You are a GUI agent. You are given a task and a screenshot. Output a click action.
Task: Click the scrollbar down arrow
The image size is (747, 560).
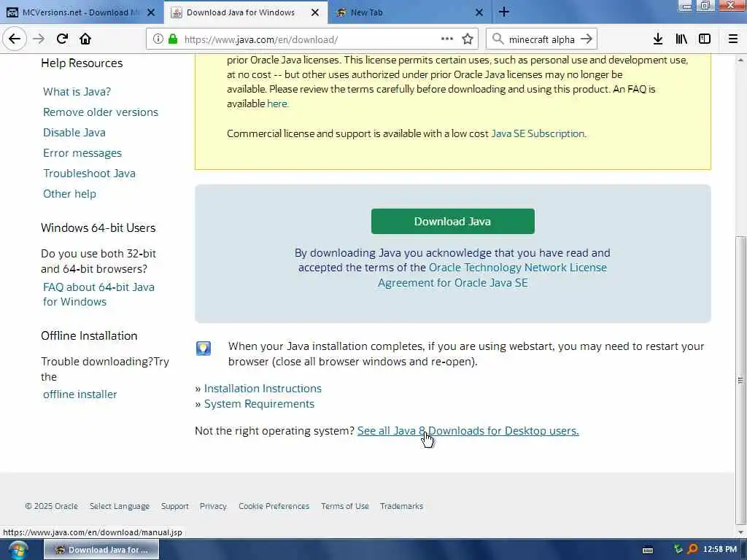coord(740,532)
